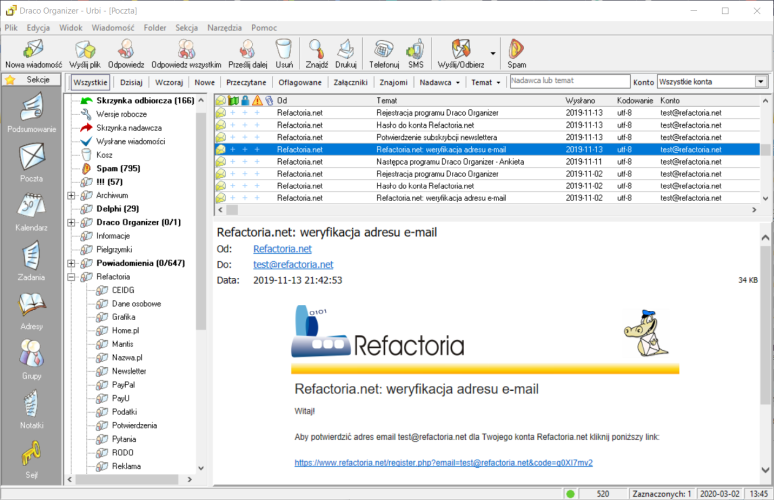Click the Telefonuj phone icon
Screen dimensions: 774x500
384,54
